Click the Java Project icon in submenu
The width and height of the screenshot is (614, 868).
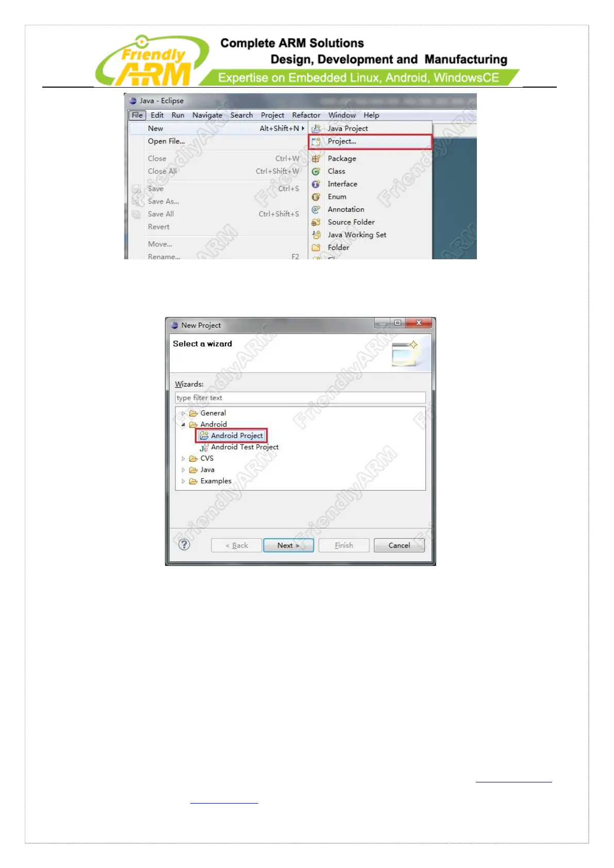tap(316, 128)
